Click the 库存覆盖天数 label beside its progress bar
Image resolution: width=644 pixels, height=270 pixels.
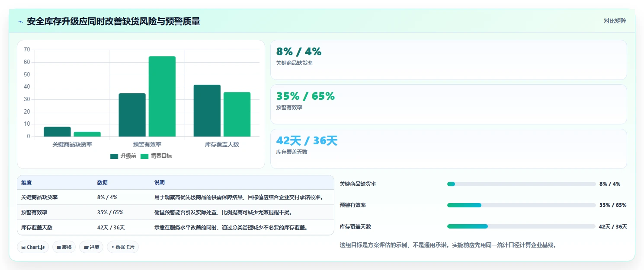pyautogui.click(x=356, y=226)
